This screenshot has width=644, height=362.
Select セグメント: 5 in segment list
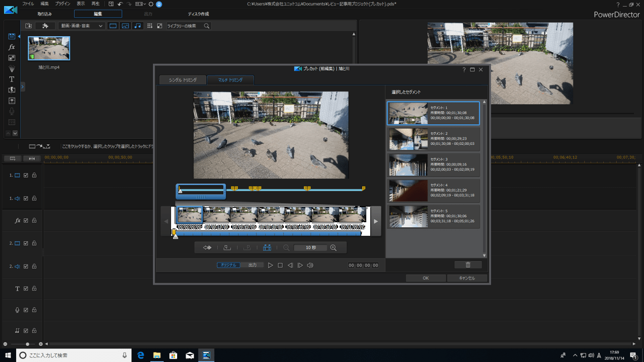(x=434, y=216)
